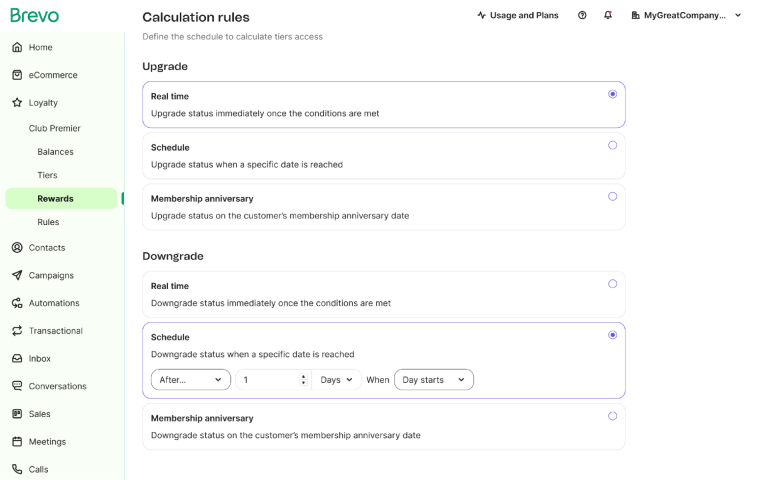The image size is (768, 480).
Task: Click the eCommerce shopping bag icon
Action: (17, 75)
